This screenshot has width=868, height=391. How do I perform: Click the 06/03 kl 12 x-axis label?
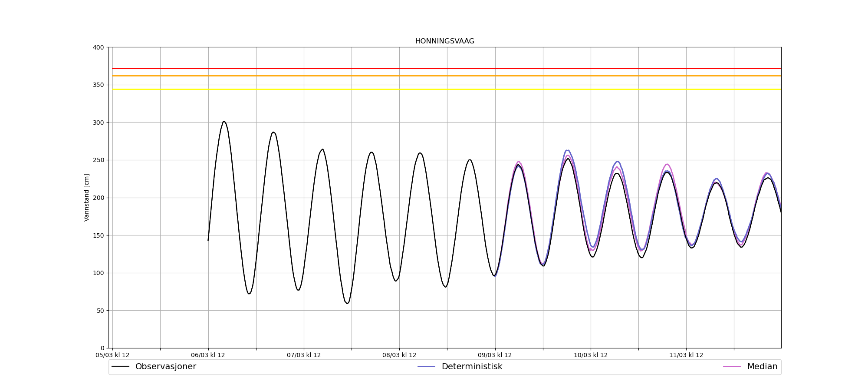(x=208, y=355)
